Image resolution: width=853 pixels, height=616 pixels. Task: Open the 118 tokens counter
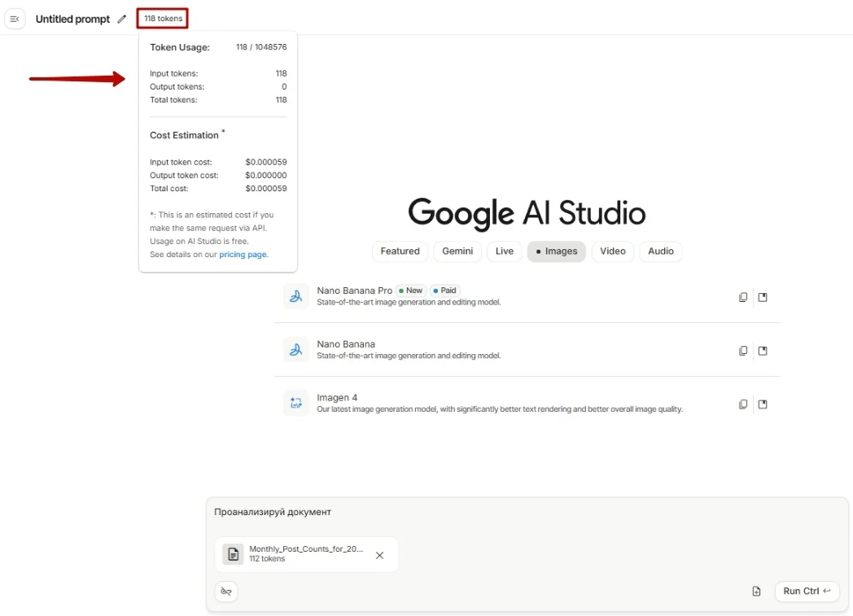pyautogui.click(x=163, y=19)
